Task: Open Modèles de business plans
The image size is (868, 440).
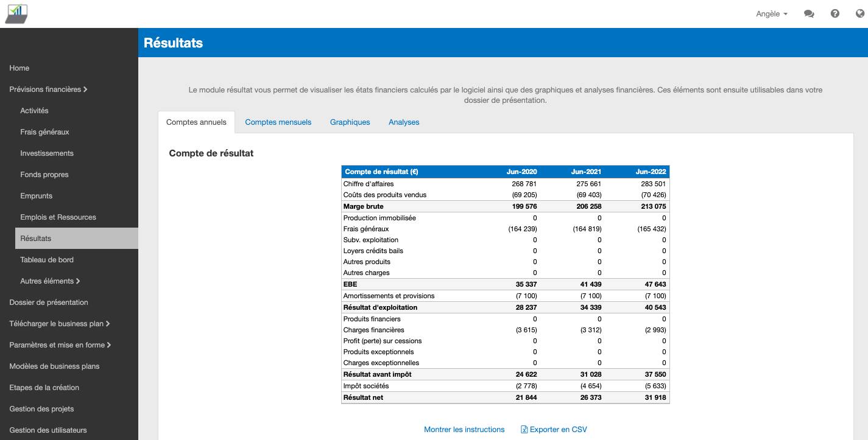Action: 54,366
